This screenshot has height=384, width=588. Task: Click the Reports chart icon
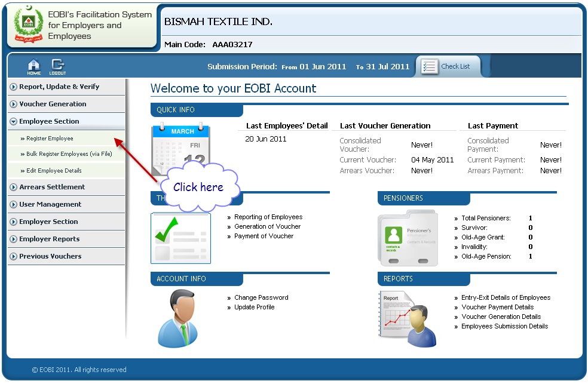point(408,319)
